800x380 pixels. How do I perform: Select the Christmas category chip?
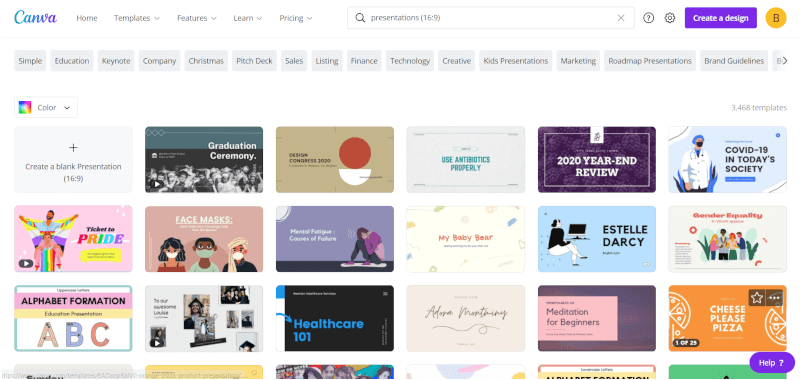pyautogui.click(x=206, y=61)
